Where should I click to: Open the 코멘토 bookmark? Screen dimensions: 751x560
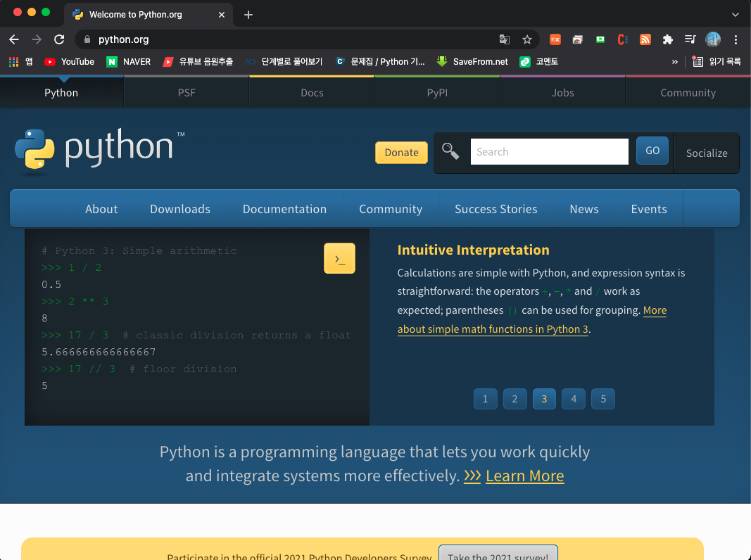point(539,62)
